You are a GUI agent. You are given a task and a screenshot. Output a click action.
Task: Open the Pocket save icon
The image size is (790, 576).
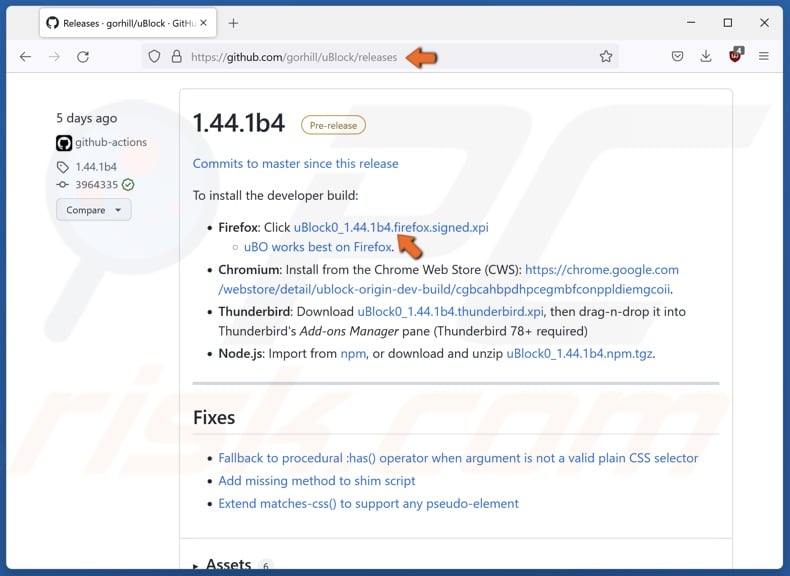(x=678, y=56)
